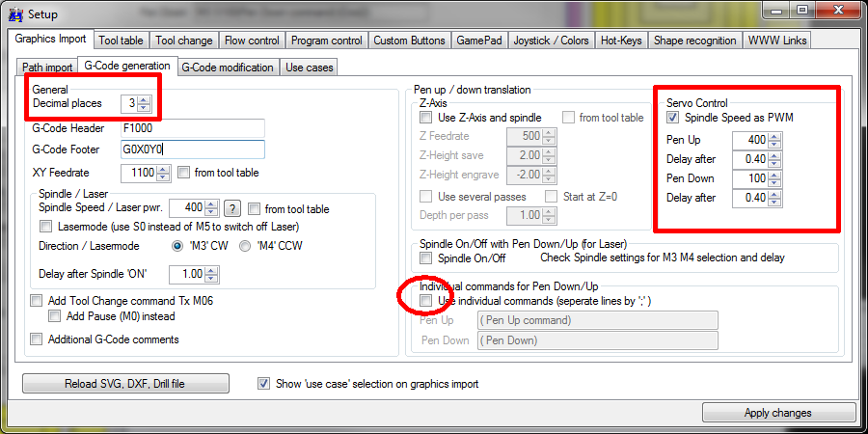Open the G-Code modification sub-tab
Viewport: 868px width, 434px height.
[x=228, y=68]
